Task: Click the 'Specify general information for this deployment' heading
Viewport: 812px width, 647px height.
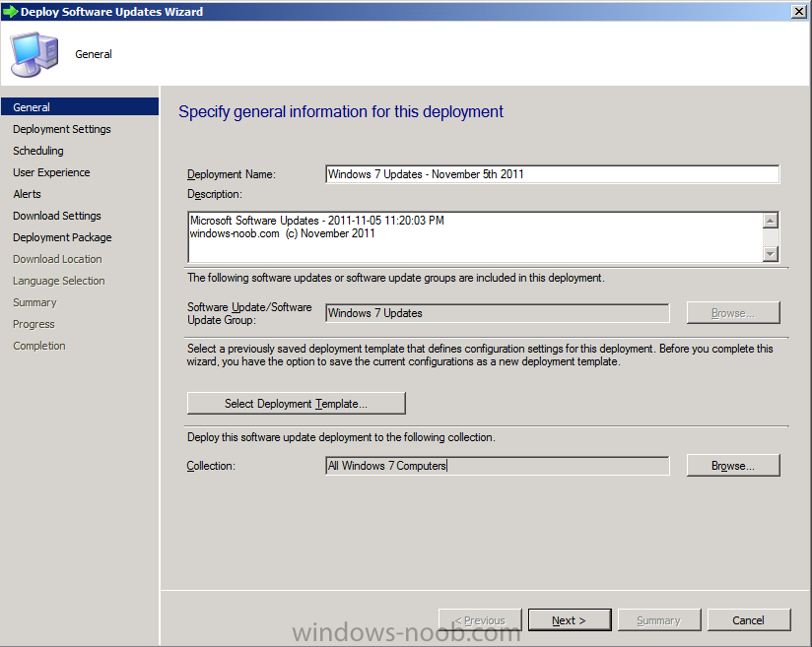Action: click(x=341, y=112)
